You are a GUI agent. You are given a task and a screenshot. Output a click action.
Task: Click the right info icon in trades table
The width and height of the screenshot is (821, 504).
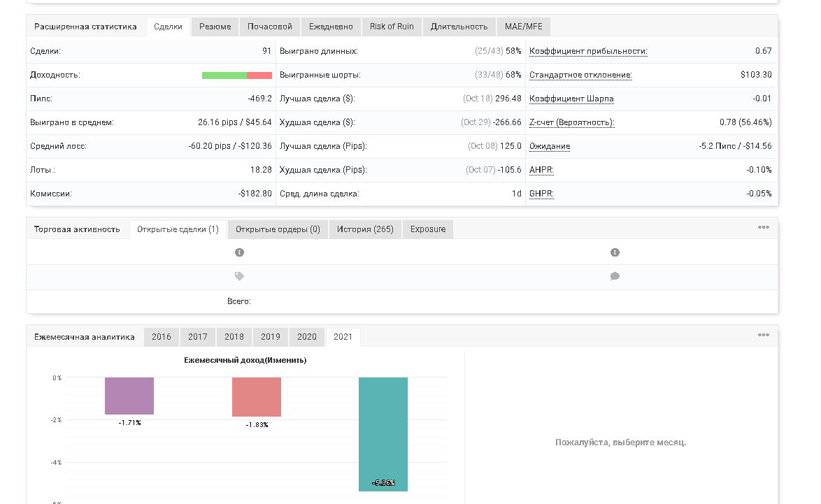(x=615, y=252)
